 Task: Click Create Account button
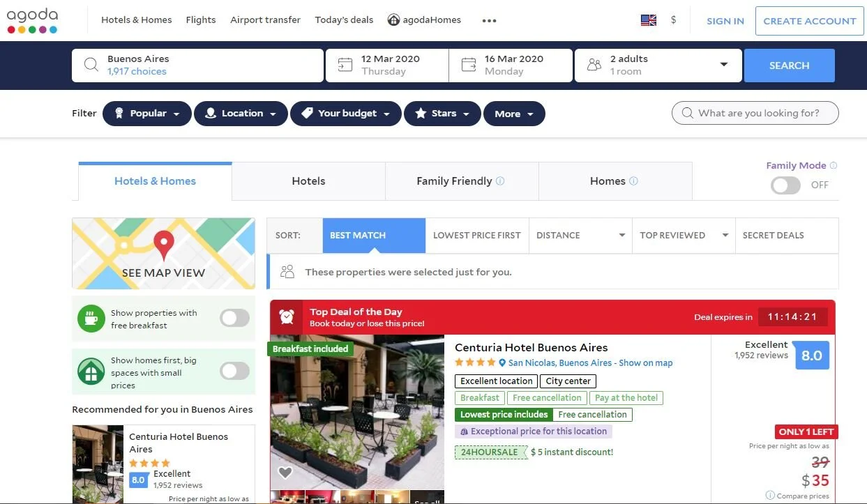tap(809, 21)
